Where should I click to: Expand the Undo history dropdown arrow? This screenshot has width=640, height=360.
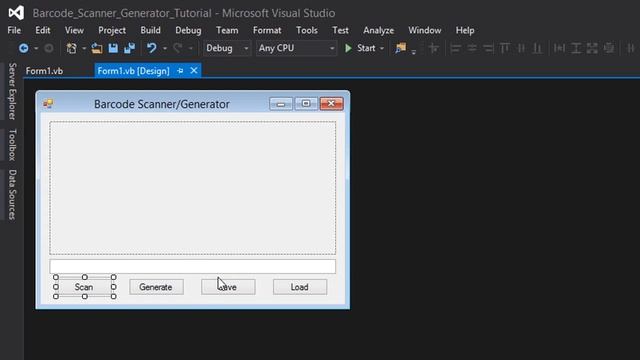click(x=165, y=49)
